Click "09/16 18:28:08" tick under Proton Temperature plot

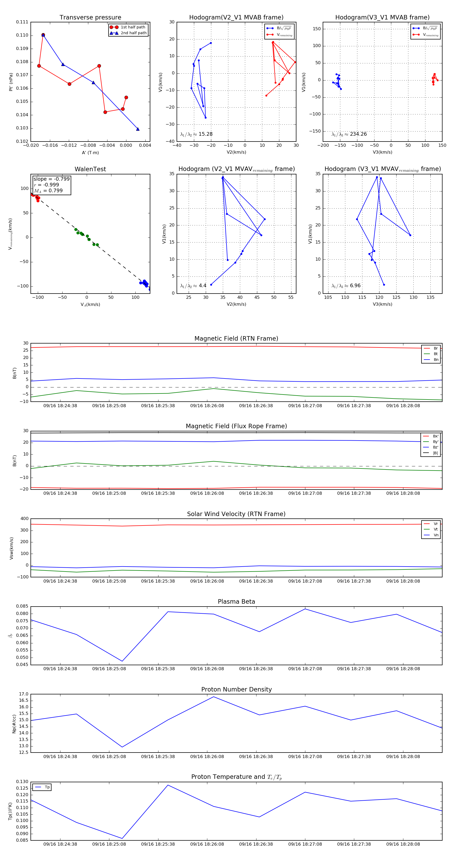point(403,844)
